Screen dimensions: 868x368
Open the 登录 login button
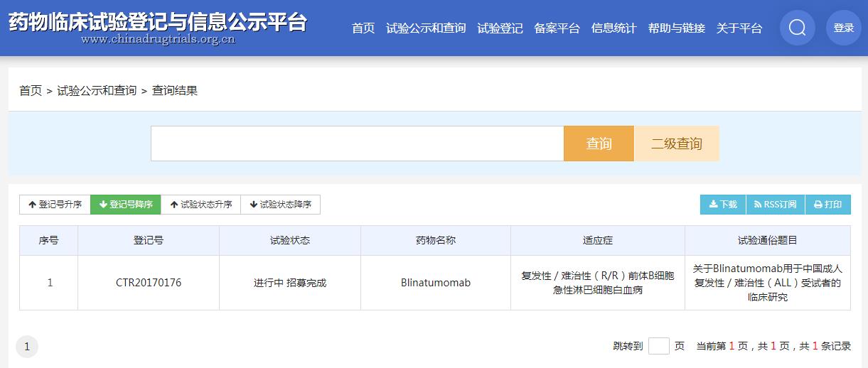click(x=844, y=28)
